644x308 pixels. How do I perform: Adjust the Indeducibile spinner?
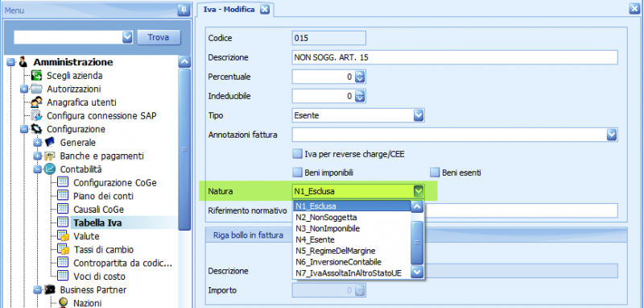(x=360, y=96)
